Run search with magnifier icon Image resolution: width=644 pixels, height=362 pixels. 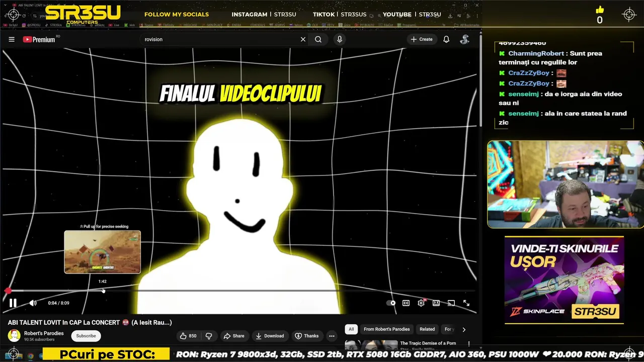[318, 39]
